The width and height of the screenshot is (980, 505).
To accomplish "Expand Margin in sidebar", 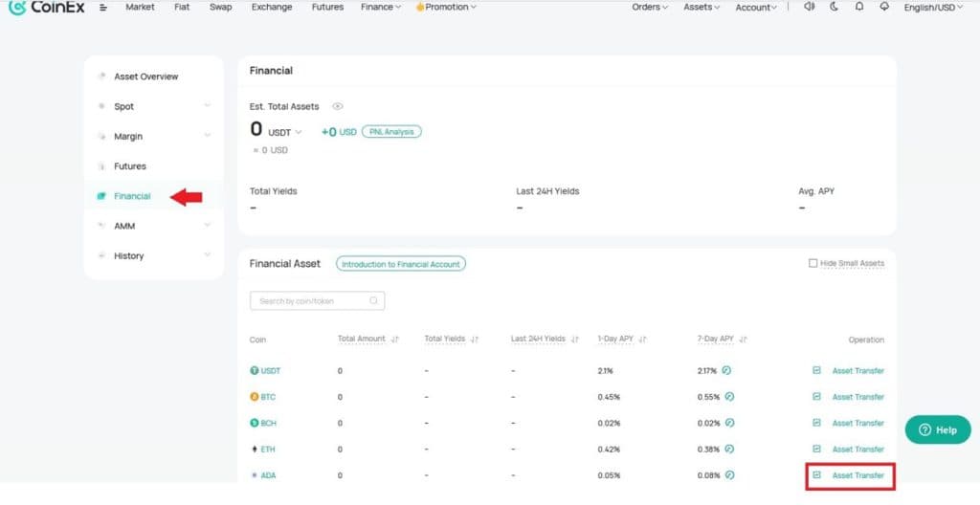I will point(208,136).
